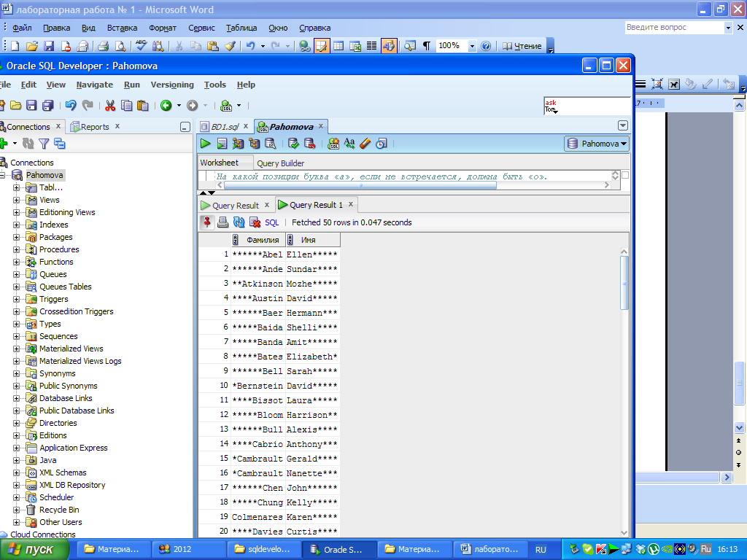Click the Run Script icon in worksheet toolbar
Screen dimensions: 747x560
click(222, 144)
